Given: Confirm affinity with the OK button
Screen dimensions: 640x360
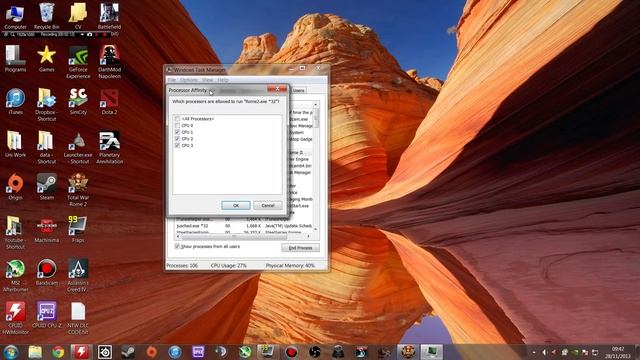Looking at the screenshot, I should [236, 205].
